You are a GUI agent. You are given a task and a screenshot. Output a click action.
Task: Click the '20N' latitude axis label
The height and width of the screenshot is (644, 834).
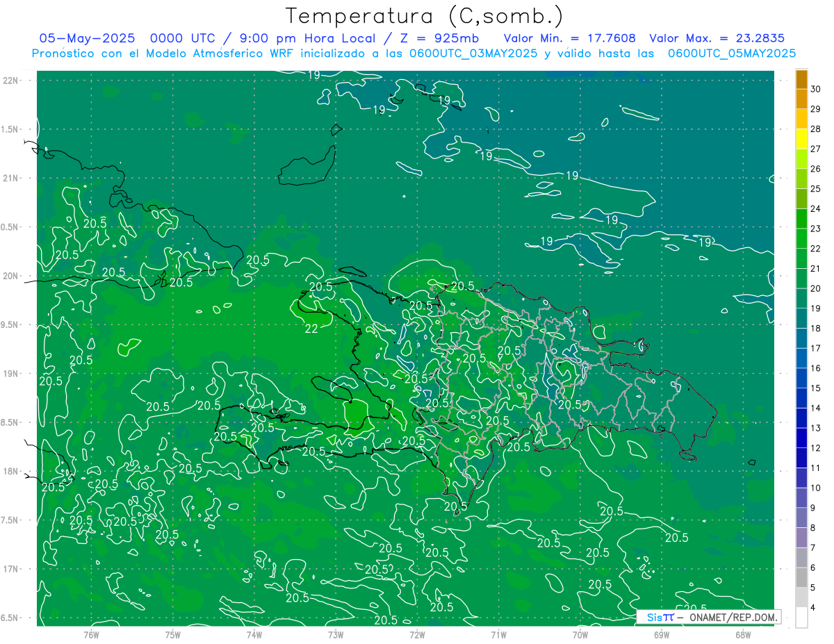[x=12, y=276]
